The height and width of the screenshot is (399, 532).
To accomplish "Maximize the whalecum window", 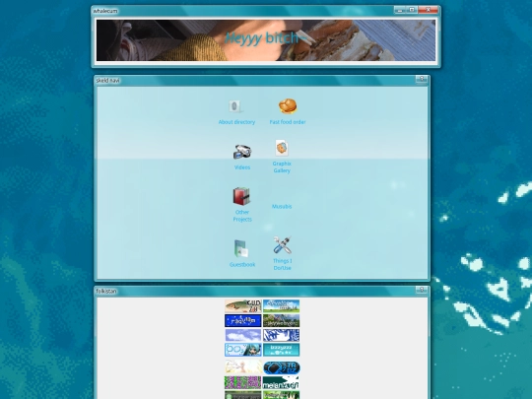I will coord(412,10).
